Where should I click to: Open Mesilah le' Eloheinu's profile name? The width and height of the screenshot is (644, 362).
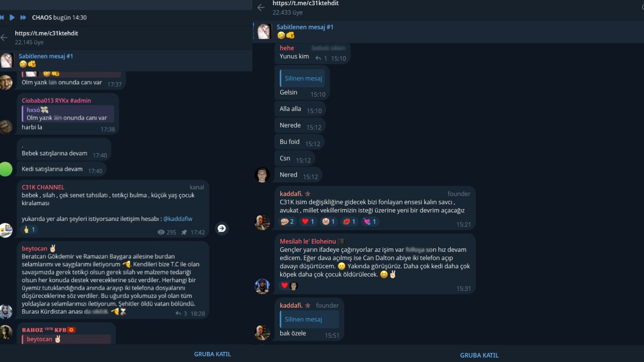(x=308, y=241)
